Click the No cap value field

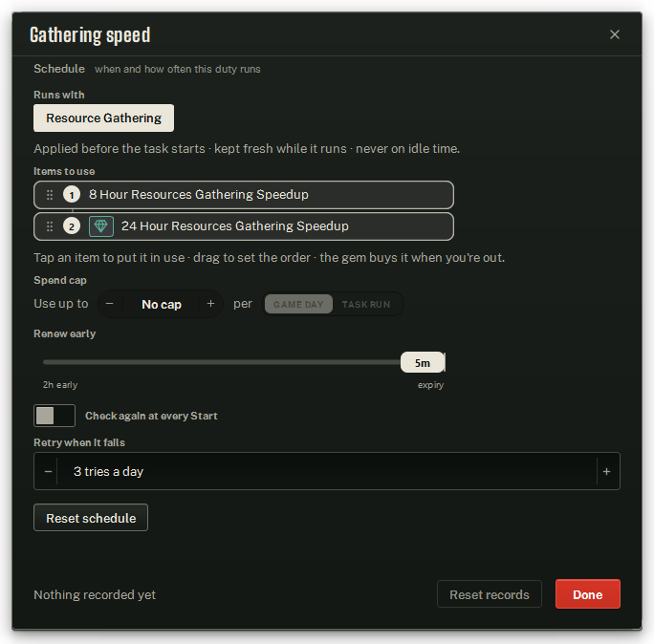click(162, 304)
